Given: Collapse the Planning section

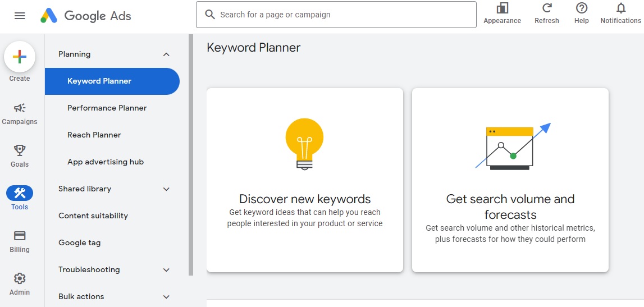Looking at the screenshot, I should tap(166, 54).
